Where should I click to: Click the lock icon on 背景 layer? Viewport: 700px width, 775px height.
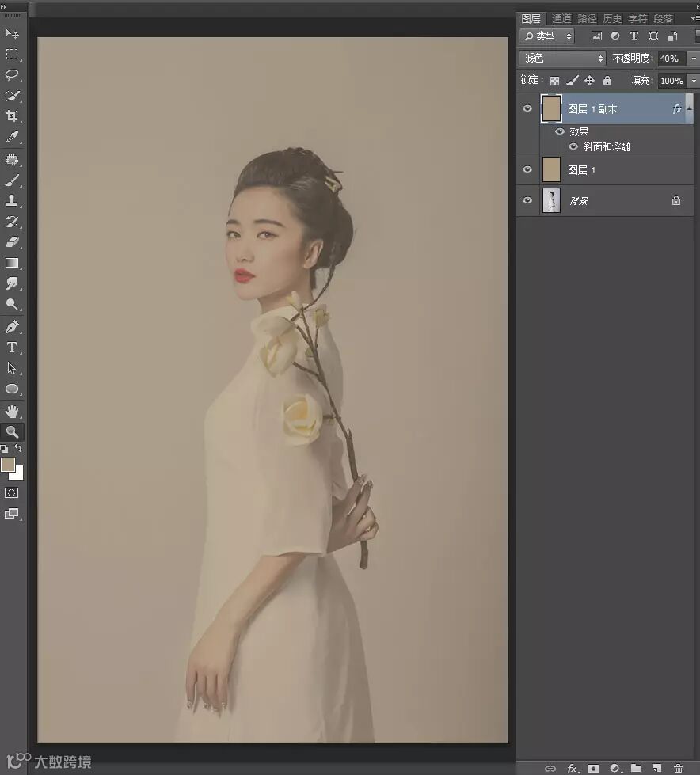tap(676, 200)
